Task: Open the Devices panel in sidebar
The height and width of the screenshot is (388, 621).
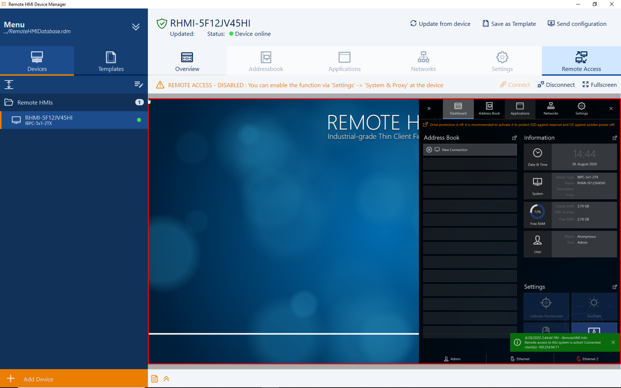Action: click(x=37, y=61)
